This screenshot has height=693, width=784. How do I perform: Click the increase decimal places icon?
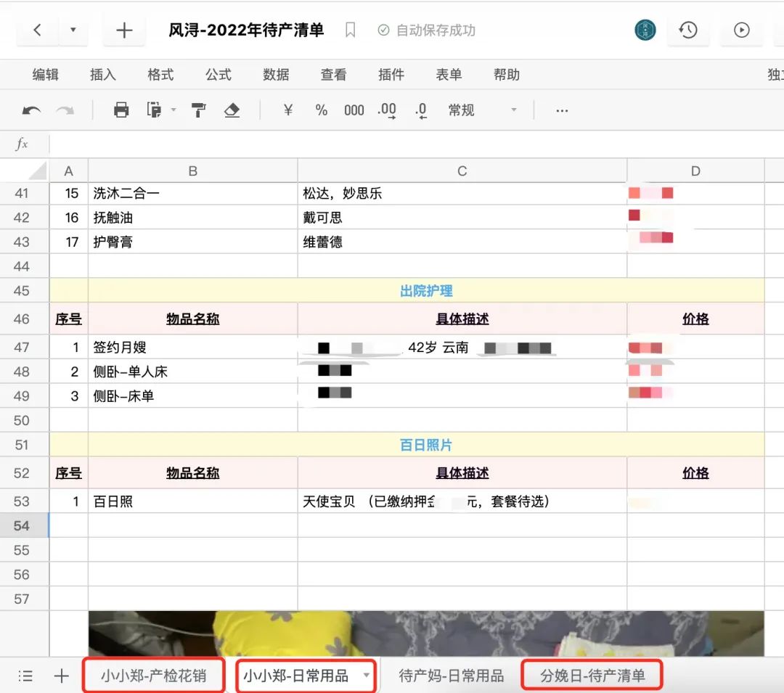point(386,110)
